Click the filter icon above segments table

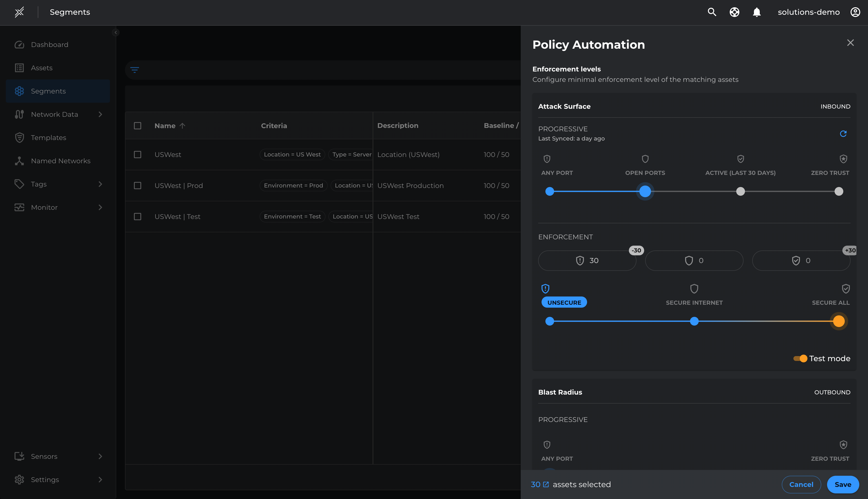(x=135, y=70)
